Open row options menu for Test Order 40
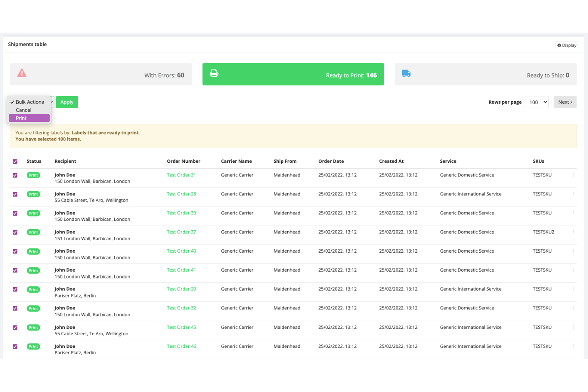 [573, 251]
